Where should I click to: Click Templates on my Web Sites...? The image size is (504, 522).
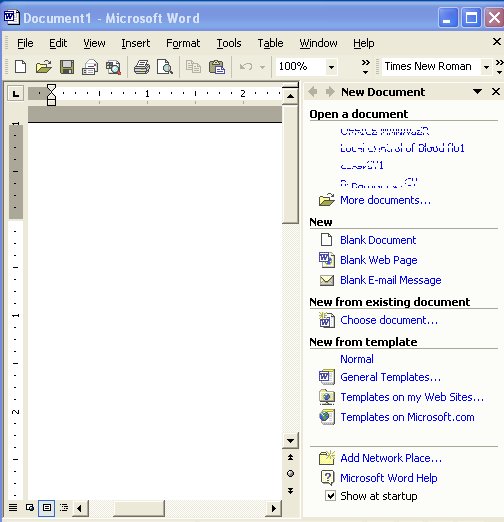(x=412, y=397)
